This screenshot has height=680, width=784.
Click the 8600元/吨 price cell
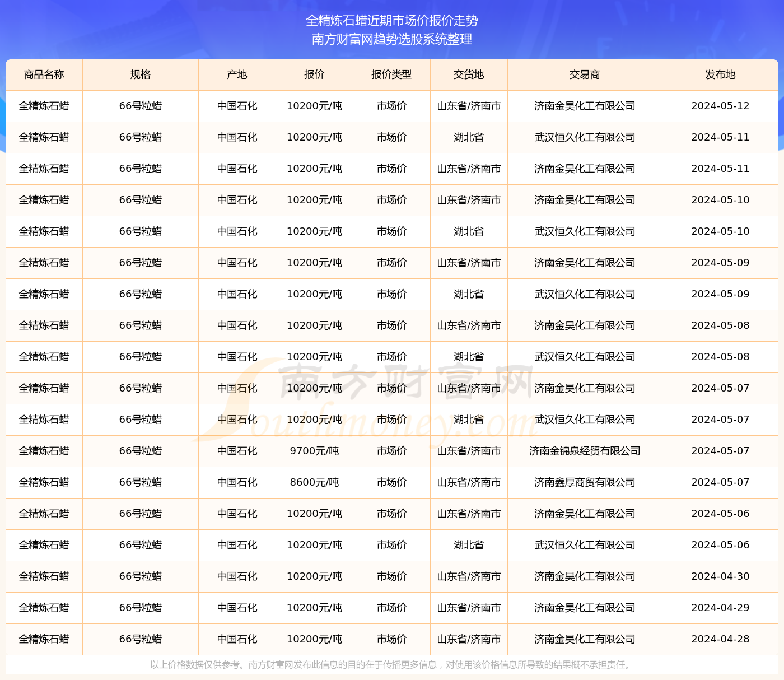pyautogui.click(x=314, y=482)
